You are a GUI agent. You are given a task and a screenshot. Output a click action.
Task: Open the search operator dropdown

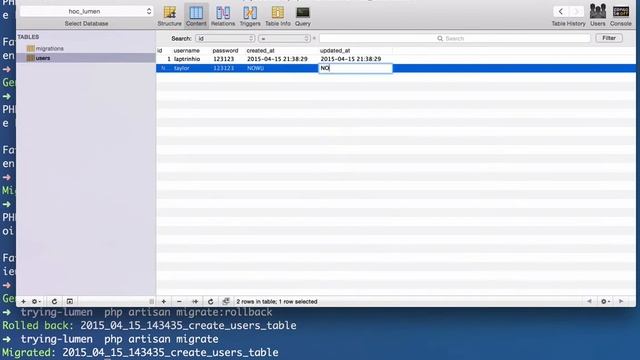click(284, 38)
